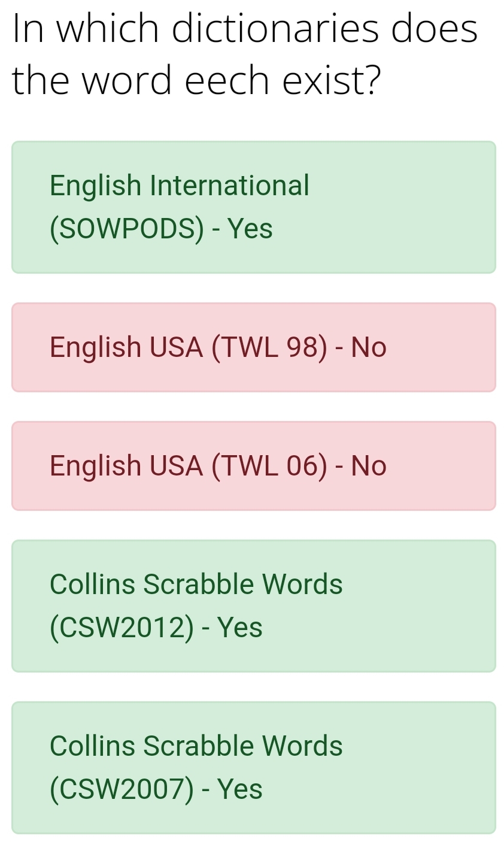Select the English USA (TWL 98) box
The width and height of the screenshot is (504, 848).
tap(254, 347)
